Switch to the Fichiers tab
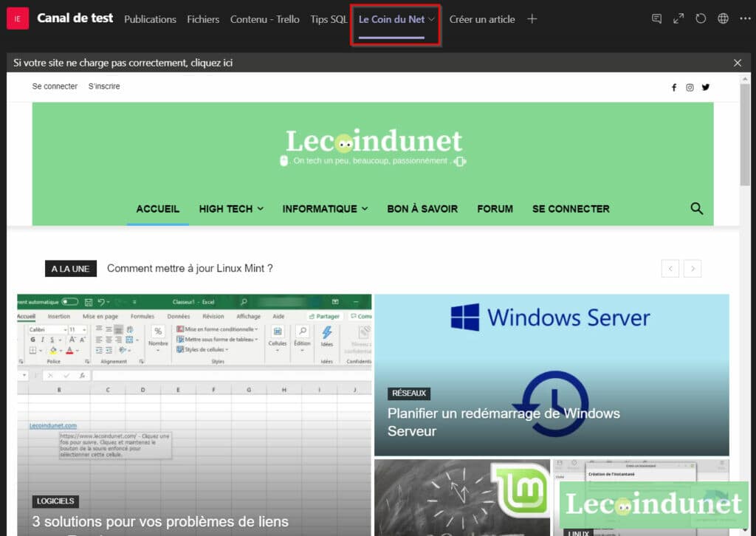Image resolution: width=756 pixels, height=536 pixels. (x=203, y=19)
